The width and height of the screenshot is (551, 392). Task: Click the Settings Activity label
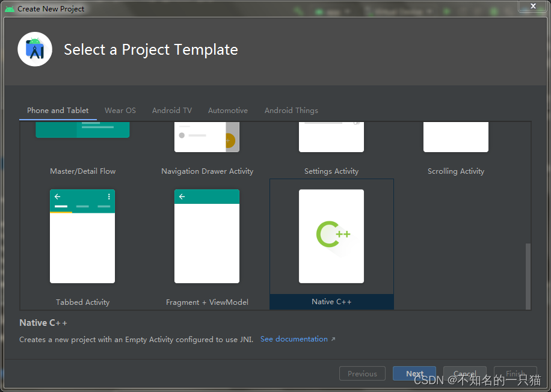click(331, 171)
